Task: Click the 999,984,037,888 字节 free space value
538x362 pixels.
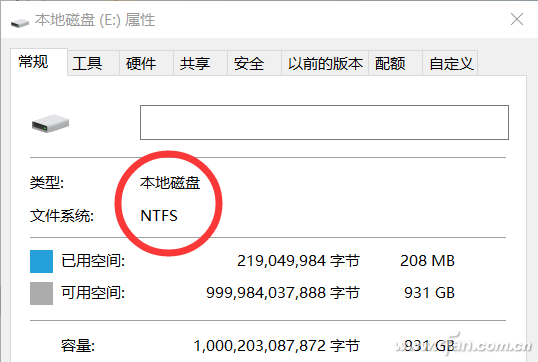Action: pyautogui.click(x=283, y=293)
